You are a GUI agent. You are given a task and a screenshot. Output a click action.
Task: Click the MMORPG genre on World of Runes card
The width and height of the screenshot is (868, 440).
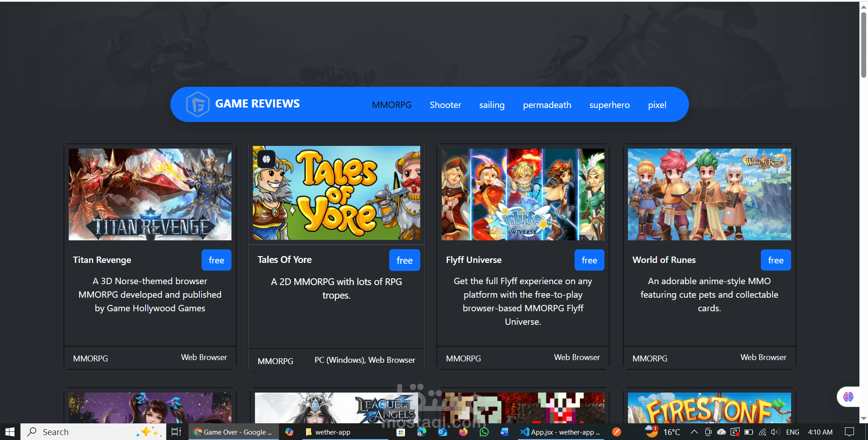point(650,358)
